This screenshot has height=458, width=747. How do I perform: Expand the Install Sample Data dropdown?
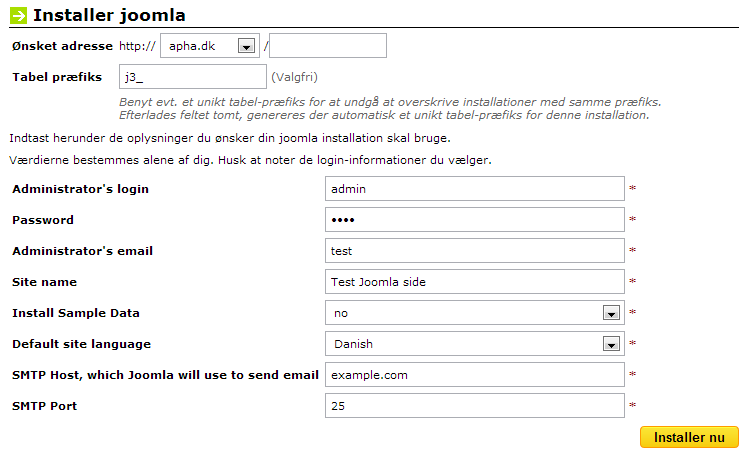click(474, 313)
